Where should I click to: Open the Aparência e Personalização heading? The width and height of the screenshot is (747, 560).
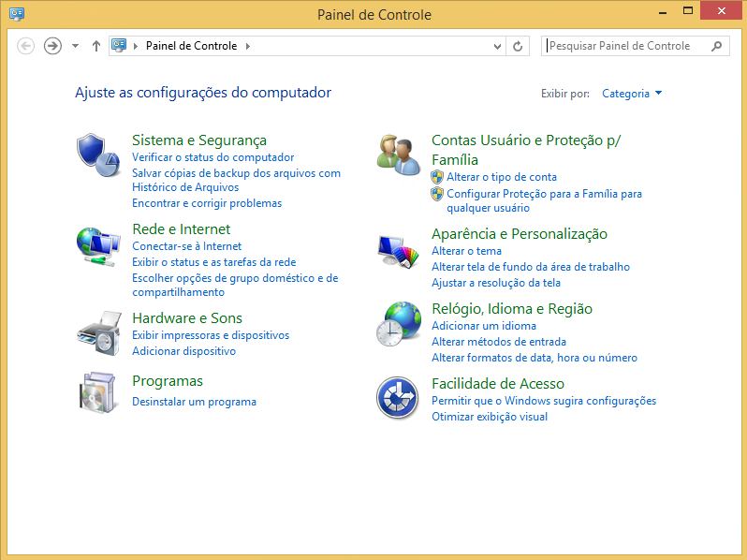(x=520, y=234)
